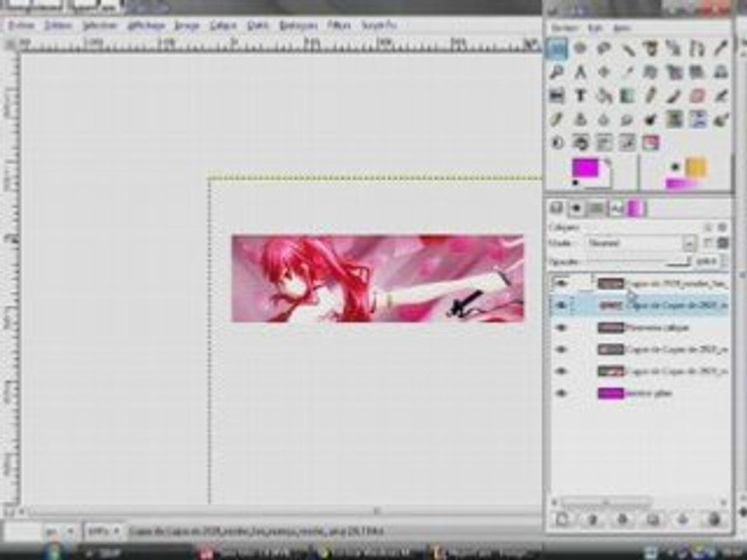Select the Bucket Fill tool
The image size is (747, 560).
(603, 96)
